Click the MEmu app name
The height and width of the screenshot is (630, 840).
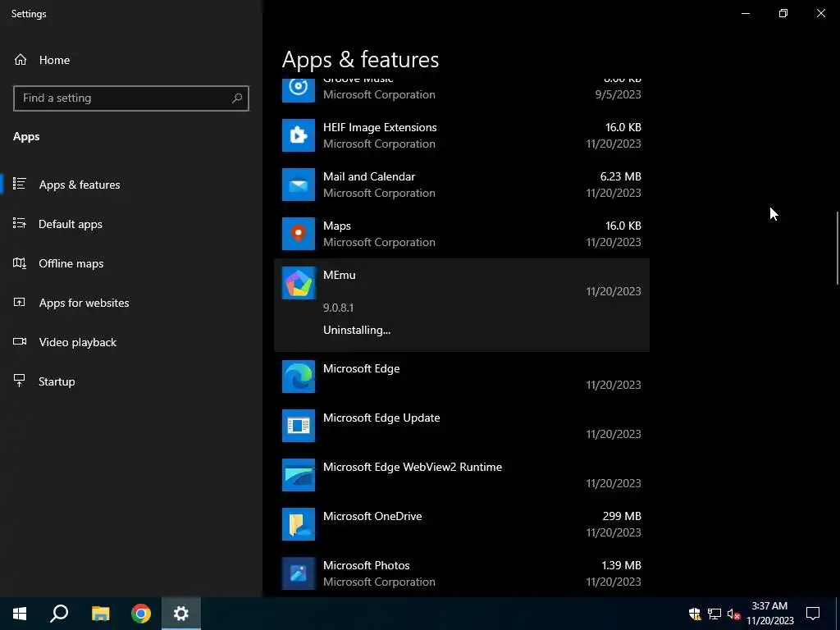[339, 275]
